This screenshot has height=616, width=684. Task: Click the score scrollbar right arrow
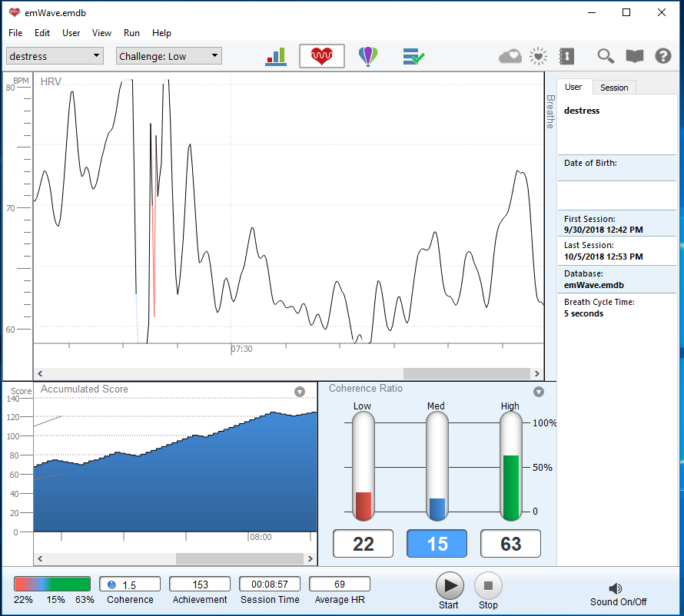click(x=310, y=558)
